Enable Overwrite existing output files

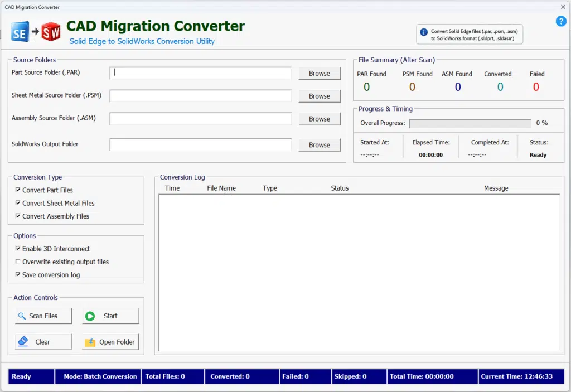coord(18,262)
